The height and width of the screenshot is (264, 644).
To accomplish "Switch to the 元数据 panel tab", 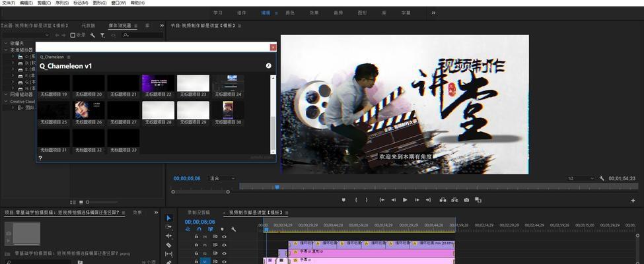I will (88, 26).
